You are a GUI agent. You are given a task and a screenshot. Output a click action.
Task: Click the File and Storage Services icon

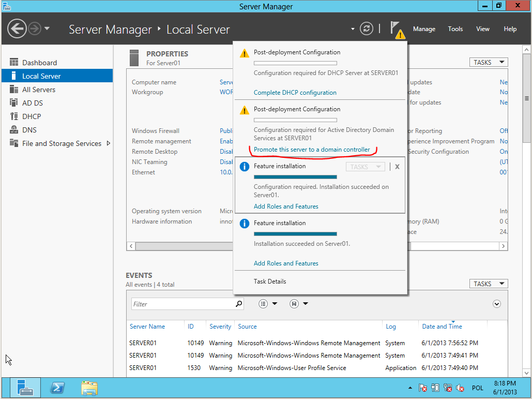click(x=14, y=143)
